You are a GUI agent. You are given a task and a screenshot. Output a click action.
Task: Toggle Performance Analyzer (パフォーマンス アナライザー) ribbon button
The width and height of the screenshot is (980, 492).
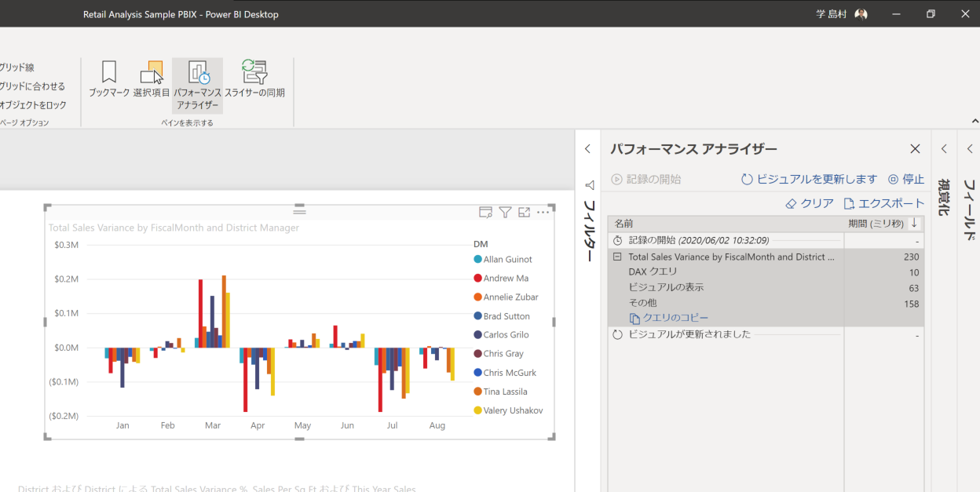(198, 85)
